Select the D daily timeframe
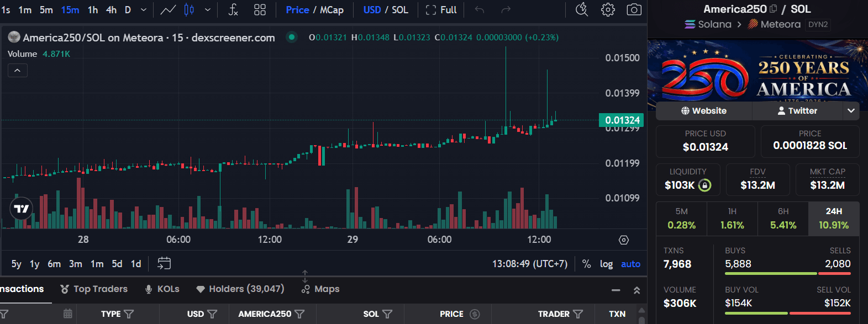 tap(128, 10)
